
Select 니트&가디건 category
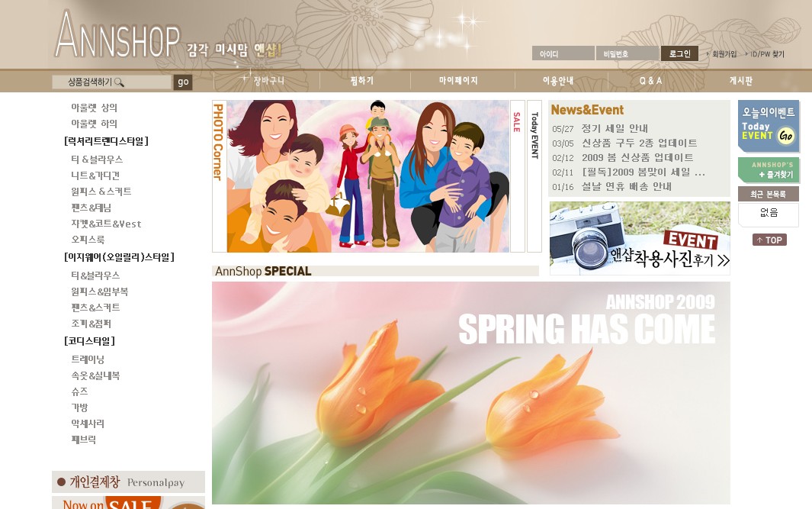tap(95, 176)
